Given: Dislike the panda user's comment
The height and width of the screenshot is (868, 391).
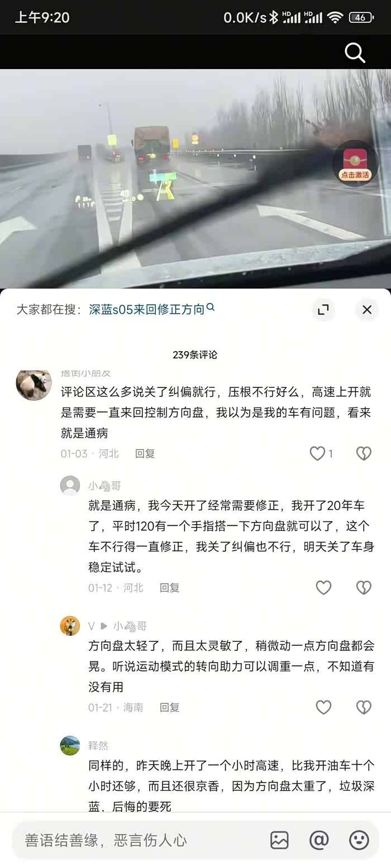Looking at the screenshot, I should pyautogui.click(x=364, y=454).
